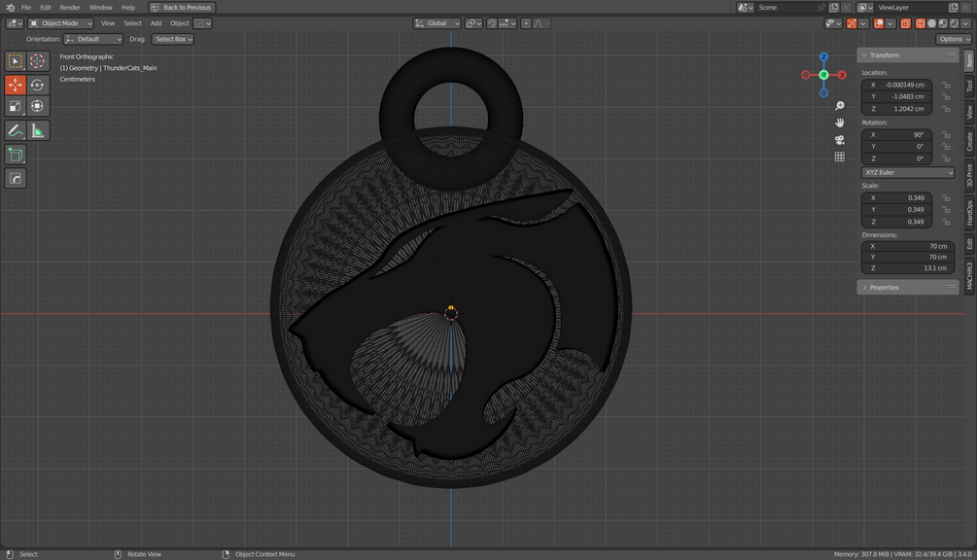Open the Edit menu
The height and width of the screenshot is (560, 977).
[46, 8]
